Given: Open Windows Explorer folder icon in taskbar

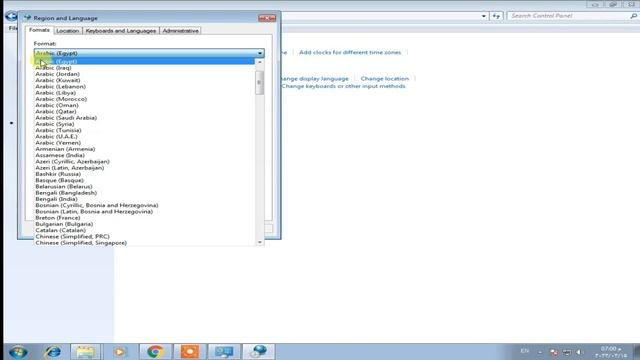Looking at the screenshot, I should (x=85, y=351).
